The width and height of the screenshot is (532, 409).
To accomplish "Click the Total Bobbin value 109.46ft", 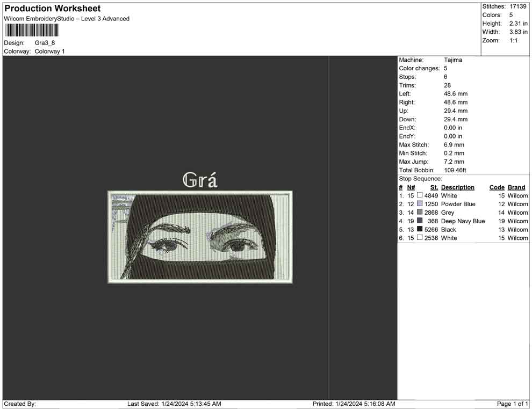I will [x=455, y=170].
